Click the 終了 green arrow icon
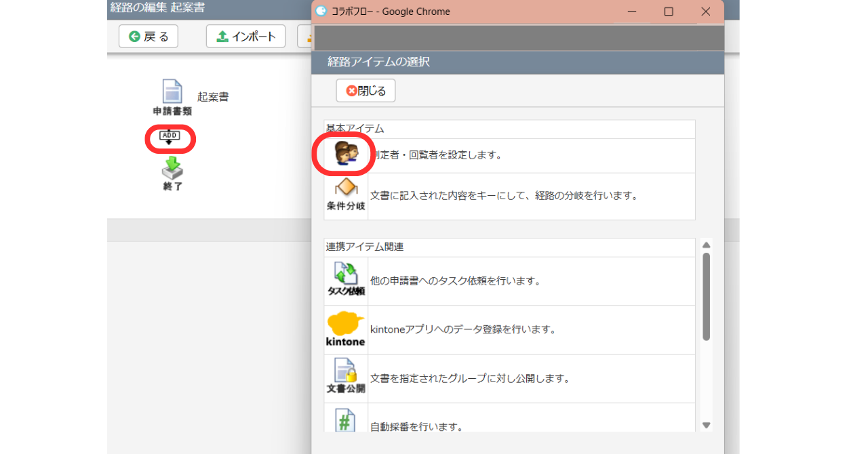 point(173,167)
